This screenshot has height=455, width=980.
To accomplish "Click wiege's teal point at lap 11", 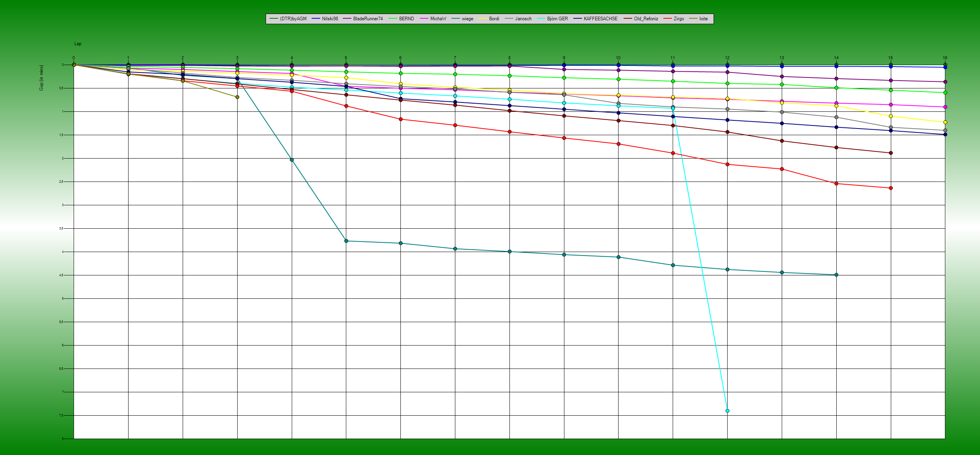I will coord(673,265).
